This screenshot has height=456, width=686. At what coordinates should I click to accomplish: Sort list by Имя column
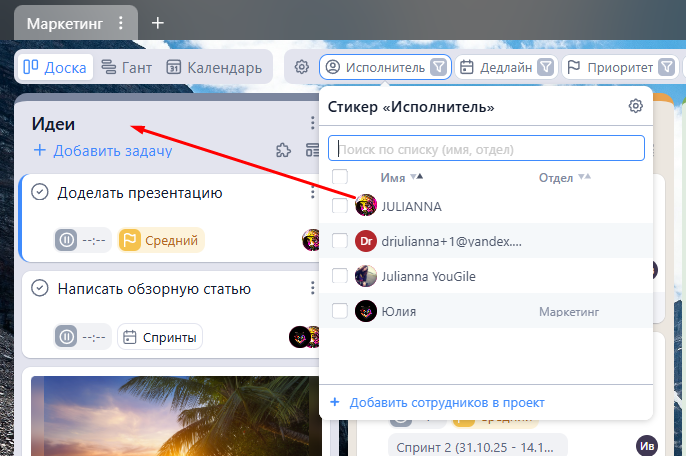click(401, 177)
